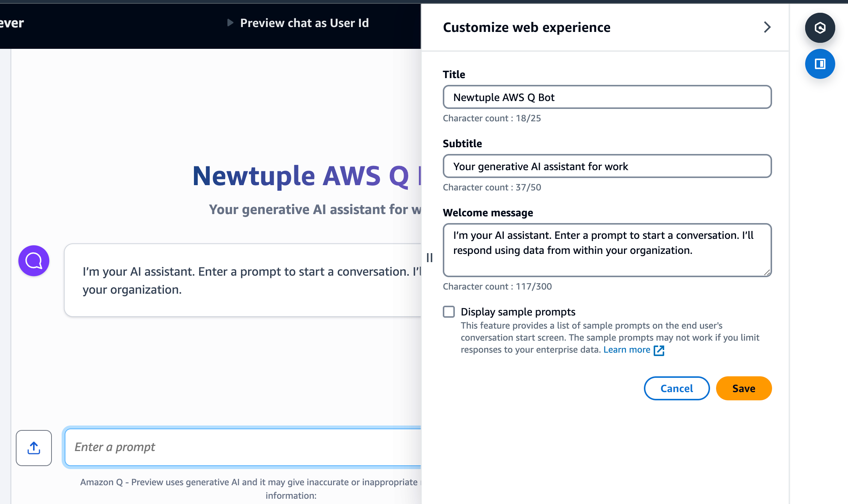Click the Cancel button
The width and height of the screenshot is (848, 504).
(677, 388)
